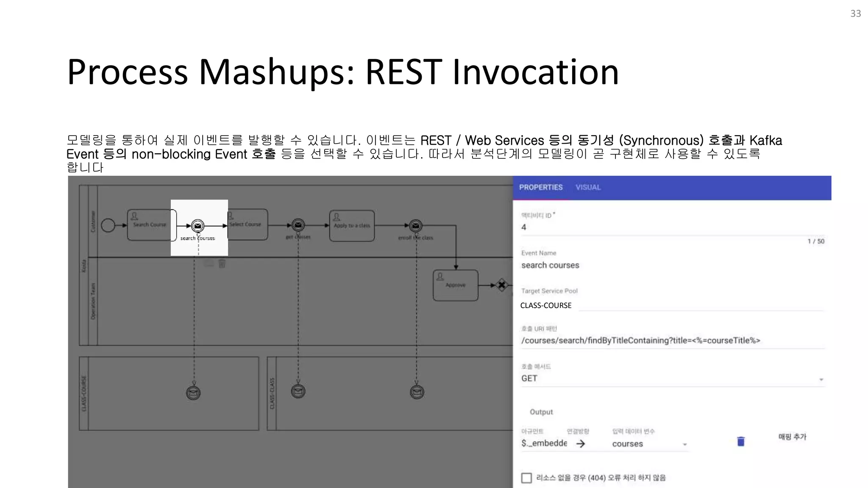This screenshot has height=488, width=868.
Task: Enable ignore 404 resource error checkbox
Action: [526, 478]
